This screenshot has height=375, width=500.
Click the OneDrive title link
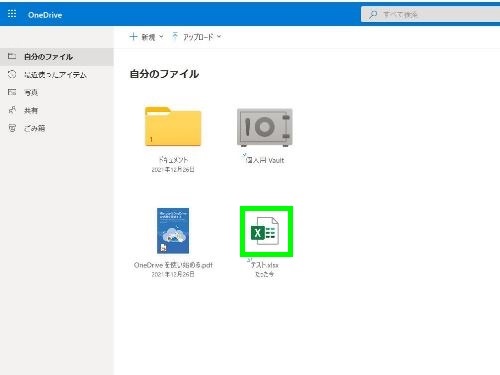(45, 15)
